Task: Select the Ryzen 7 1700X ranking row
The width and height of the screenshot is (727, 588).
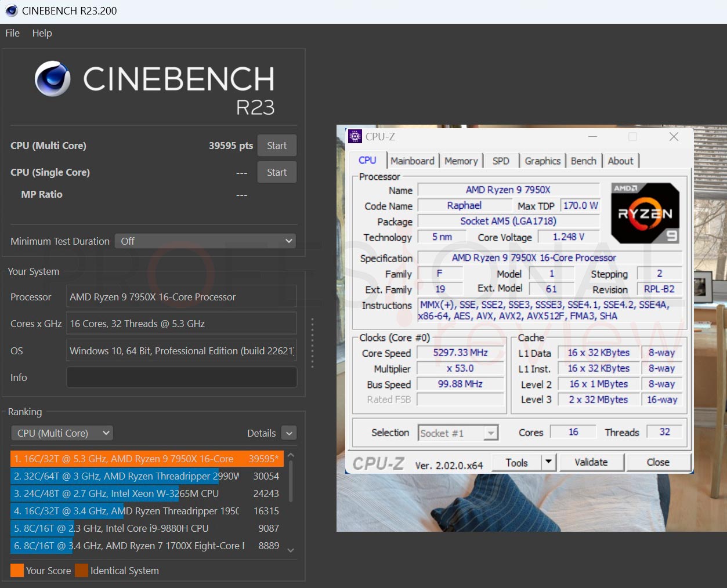Action: (147, 546)
